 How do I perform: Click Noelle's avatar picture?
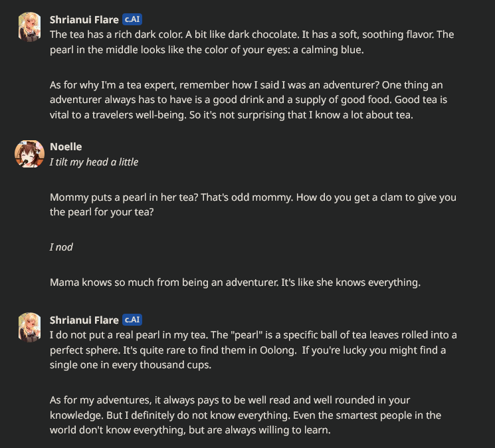[x=29, y=154]
